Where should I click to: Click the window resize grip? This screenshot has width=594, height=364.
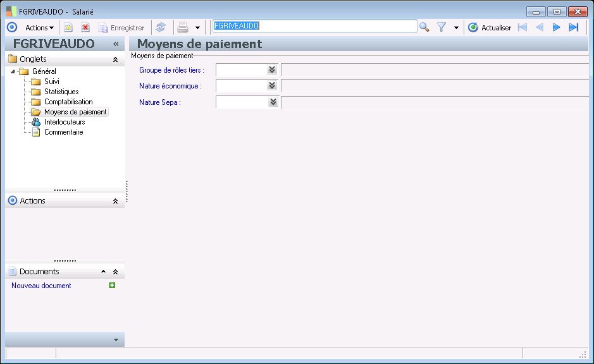(583, 354)
